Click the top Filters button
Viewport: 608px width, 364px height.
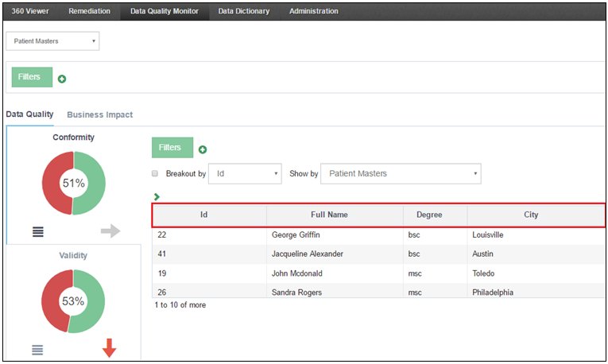pyautogui.click(x=29, y=77)
